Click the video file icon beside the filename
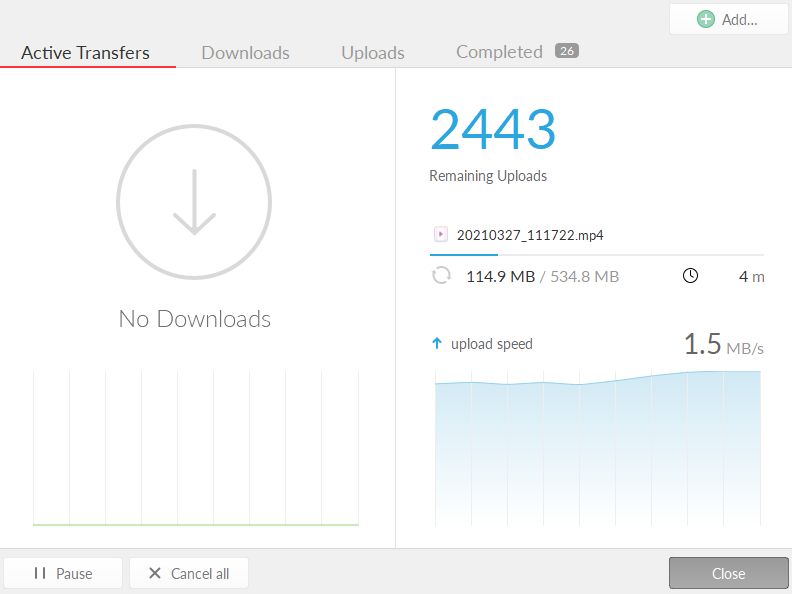The width and height of the screenshot is (792, 594). [440, 235]
